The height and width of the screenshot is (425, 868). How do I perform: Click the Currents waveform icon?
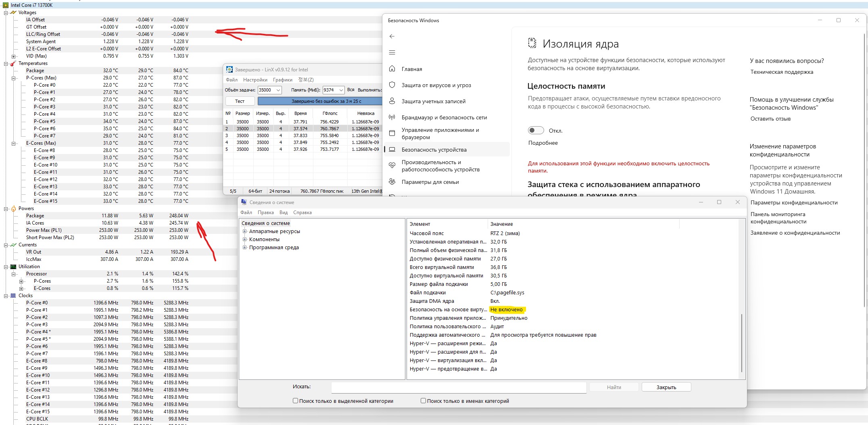(13, 245)
